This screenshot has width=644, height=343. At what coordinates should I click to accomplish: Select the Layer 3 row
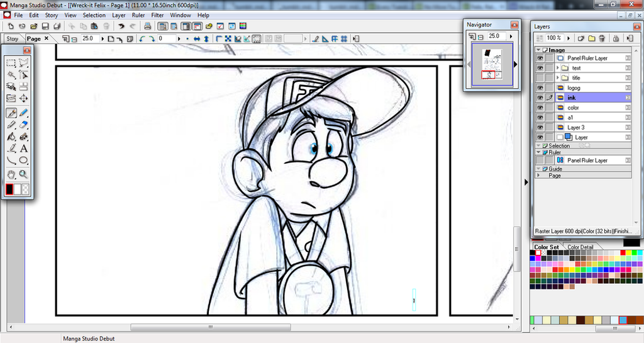592,127
